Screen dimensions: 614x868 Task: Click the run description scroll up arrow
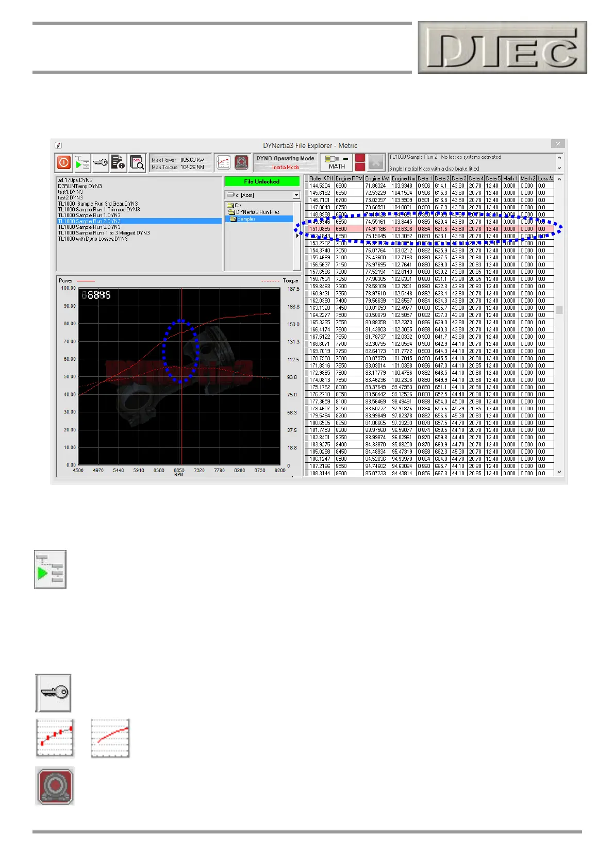[559, 158]
